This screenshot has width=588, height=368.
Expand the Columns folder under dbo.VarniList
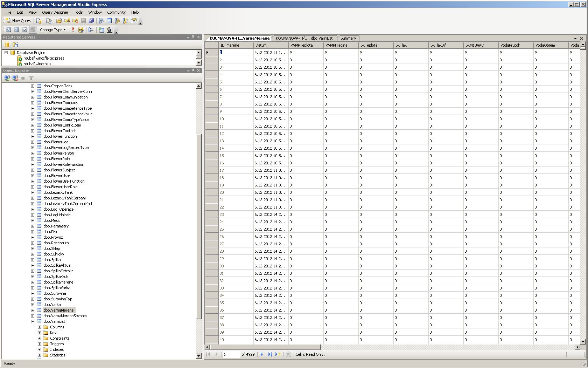pos(39,327)
